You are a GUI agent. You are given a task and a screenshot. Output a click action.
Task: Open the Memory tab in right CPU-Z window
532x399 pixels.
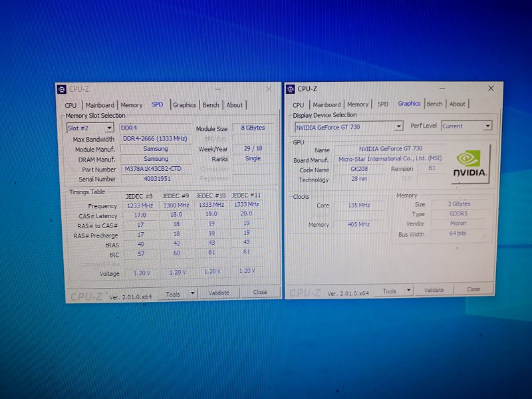(x=358, y=104)
